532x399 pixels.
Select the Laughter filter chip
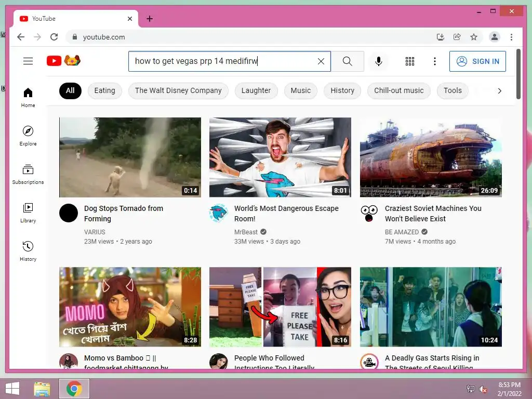(256, 90)
